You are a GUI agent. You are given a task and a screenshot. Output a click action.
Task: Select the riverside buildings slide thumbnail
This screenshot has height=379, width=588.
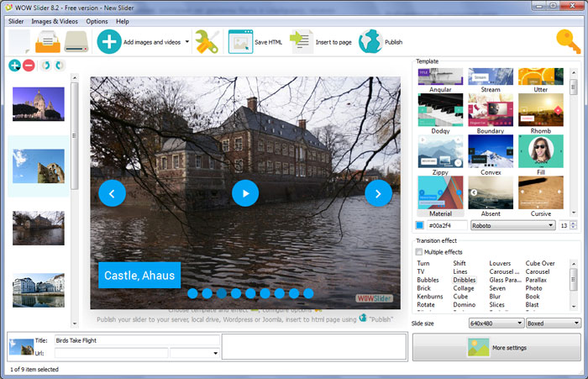[39, 291]
